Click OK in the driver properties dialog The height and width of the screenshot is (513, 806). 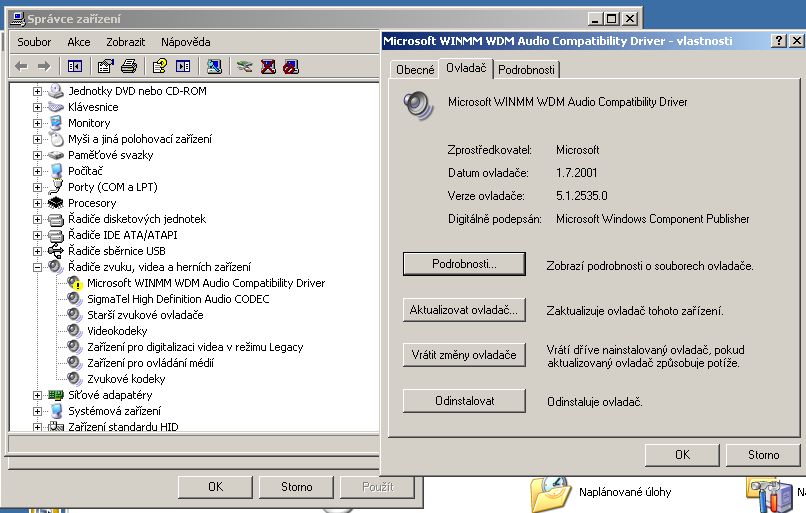682,455
